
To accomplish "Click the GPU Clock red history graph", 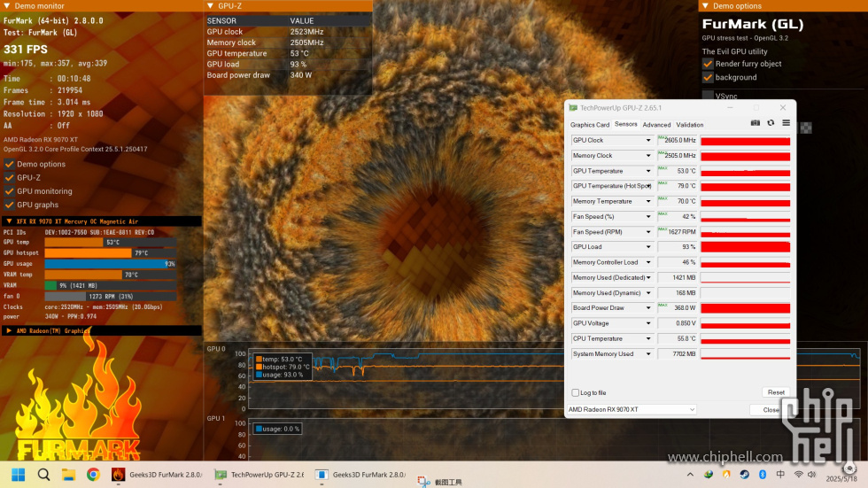I will point(745,141).
